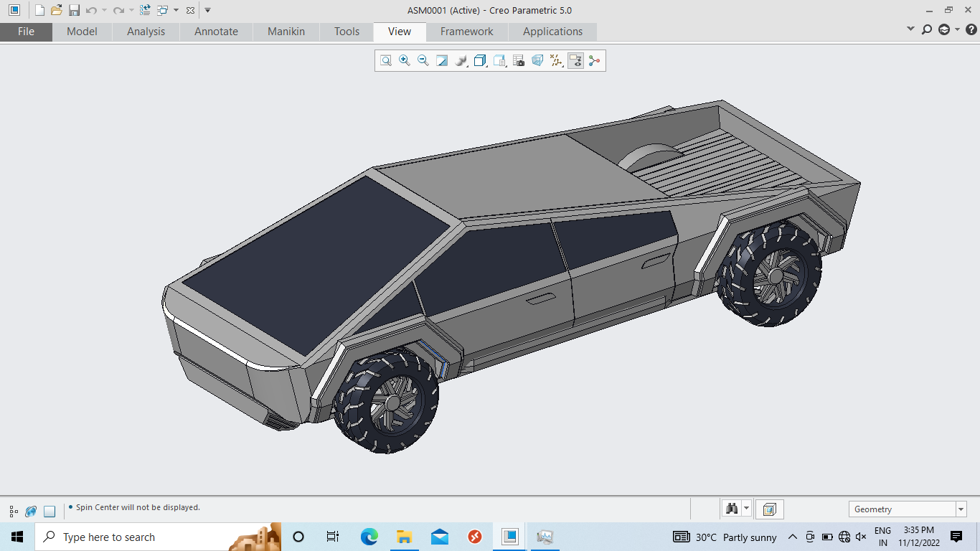Open File Explorer from the taskbar
Viewport: 980px width, 551px height.
(404, 537)
